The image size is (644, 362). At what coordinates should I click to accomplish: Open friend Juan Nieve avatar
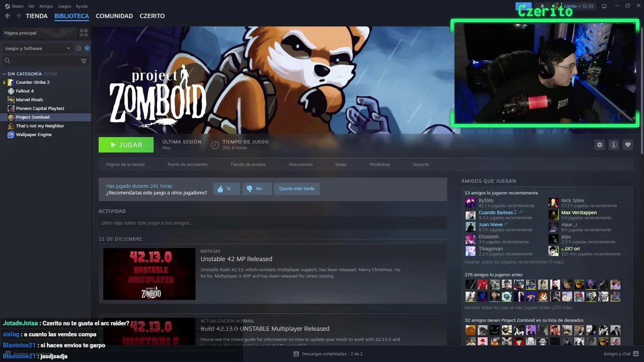(x=470, y=227)
